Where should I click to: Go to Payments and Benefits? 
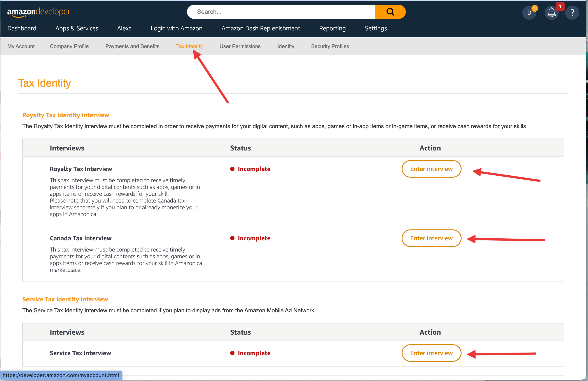pyautogui.click(x=132, y=46)
